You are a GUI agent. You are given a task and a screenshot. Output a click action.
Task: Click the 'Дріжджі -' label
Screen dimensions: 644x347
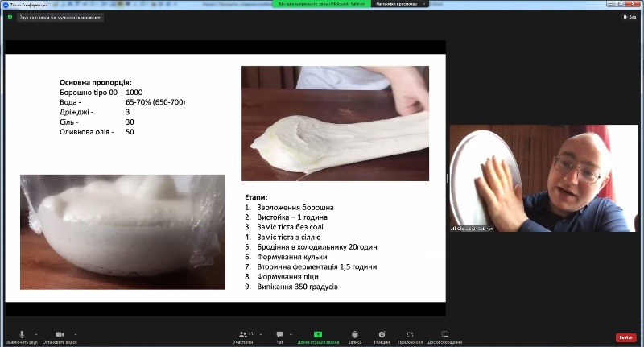click(76, 112)
